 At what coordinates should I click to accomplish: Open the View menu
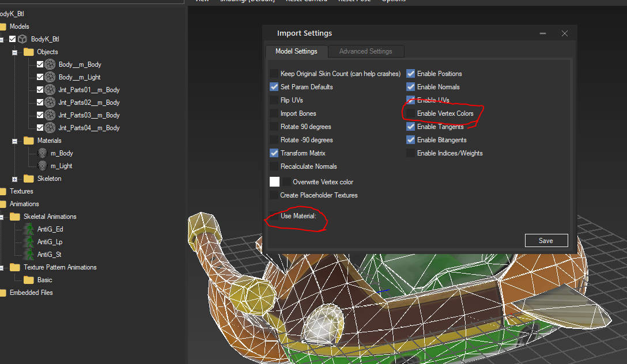tap(201, 1)
